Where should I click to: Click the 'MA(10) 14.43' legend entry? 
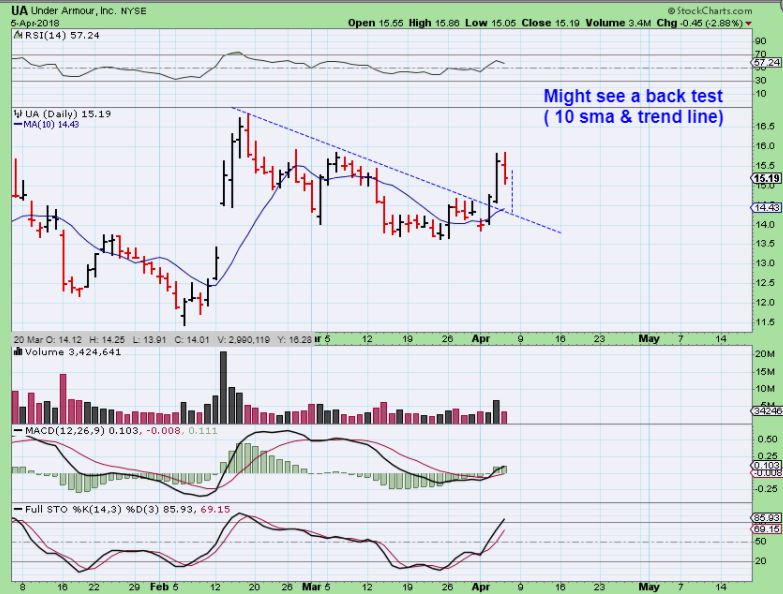pyautogui.click(x=51, y=124)
